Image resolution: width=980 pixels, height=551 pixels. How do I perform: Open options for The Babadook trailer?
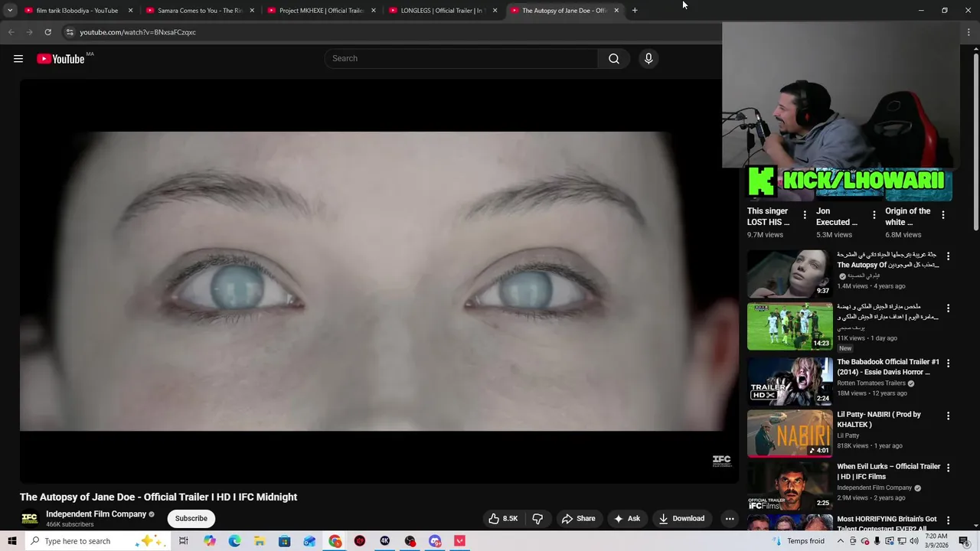(x=948, y=363)
